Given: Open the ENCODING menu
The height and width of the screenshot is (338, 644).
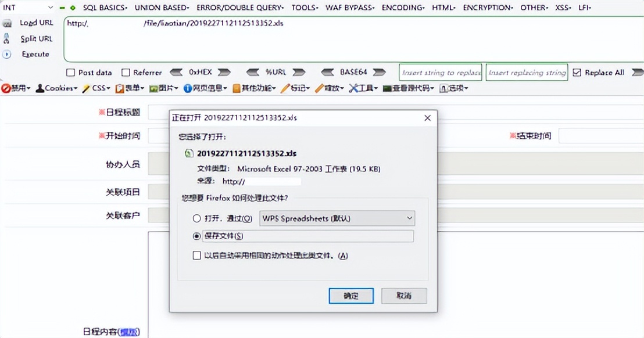Looking at the screenshot, I should click(x=403, y=8).
